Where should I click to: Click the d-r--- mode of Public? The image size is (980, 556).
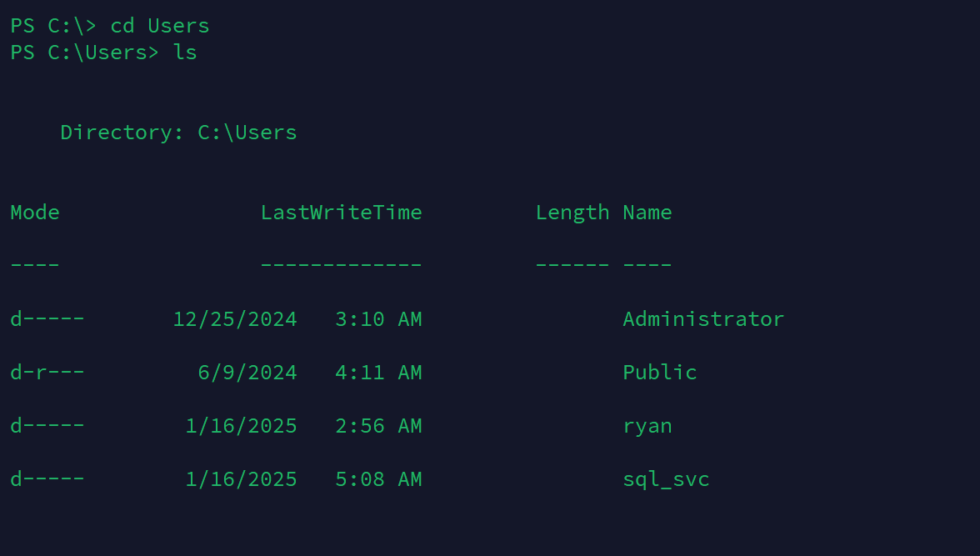click(x=47, y=372)
